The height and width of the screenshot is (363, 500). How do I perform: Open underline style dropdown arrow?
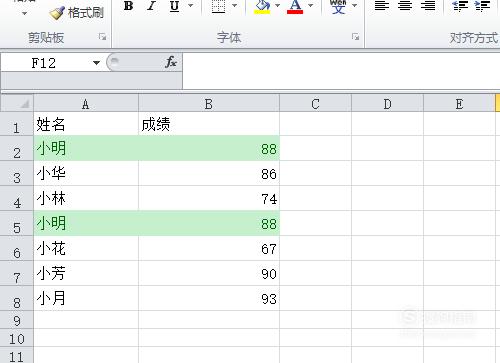[191, 6]
